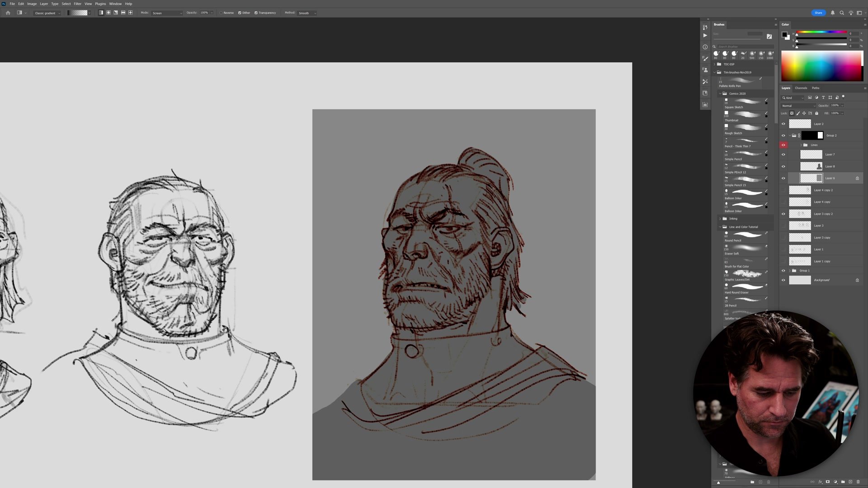
Task: Click the search magnifier icon top right
Action: 842,13
